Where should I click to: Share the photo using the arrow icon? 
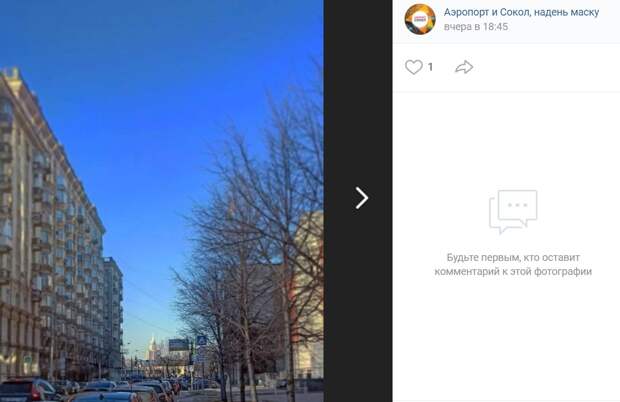464,67
